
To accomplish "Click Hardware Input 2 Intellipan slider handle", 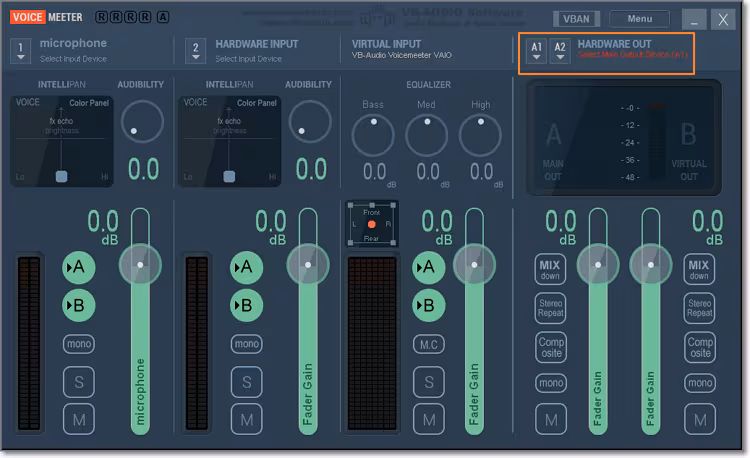I will (x=229, y=176).
